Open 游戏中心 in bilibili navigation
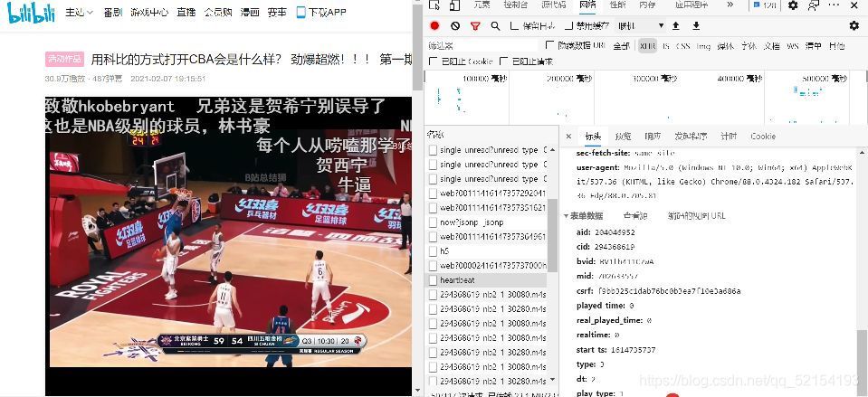868x397 pixels. tap(149, 12)
